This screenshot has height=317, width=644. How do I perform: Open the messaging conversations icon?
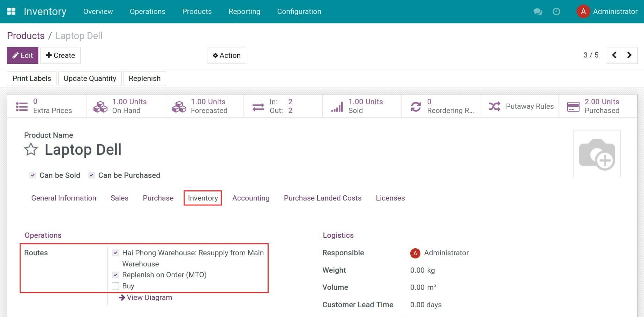click(x=538, y=12)
